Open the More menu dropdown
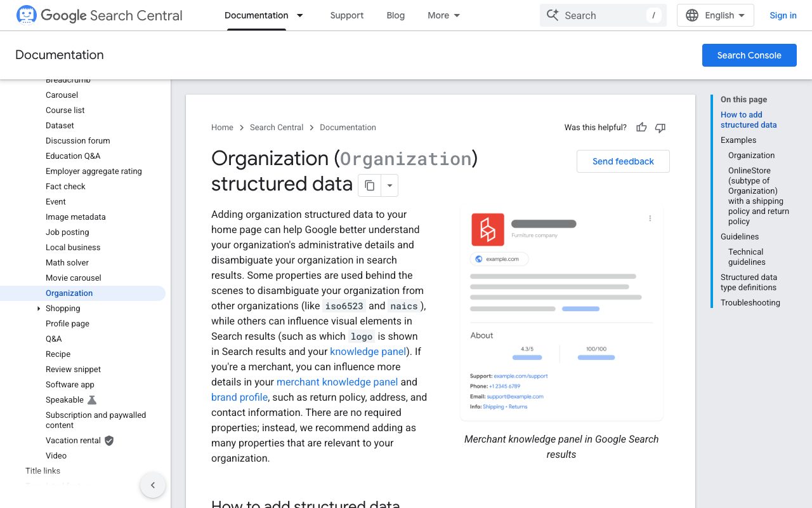This screenshot has width=812, height=508. pos(444,15)
